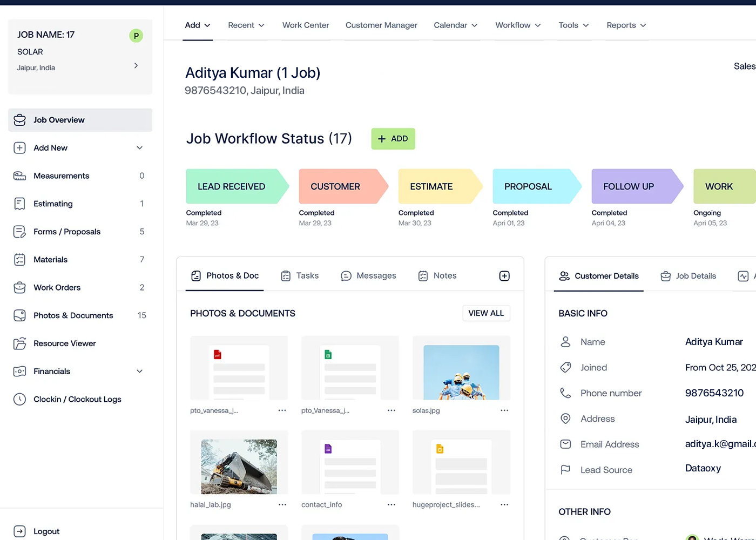Open the Reports dropdown in top bar
The width and height of the screenshot is (756, 540).
[626, 25]
